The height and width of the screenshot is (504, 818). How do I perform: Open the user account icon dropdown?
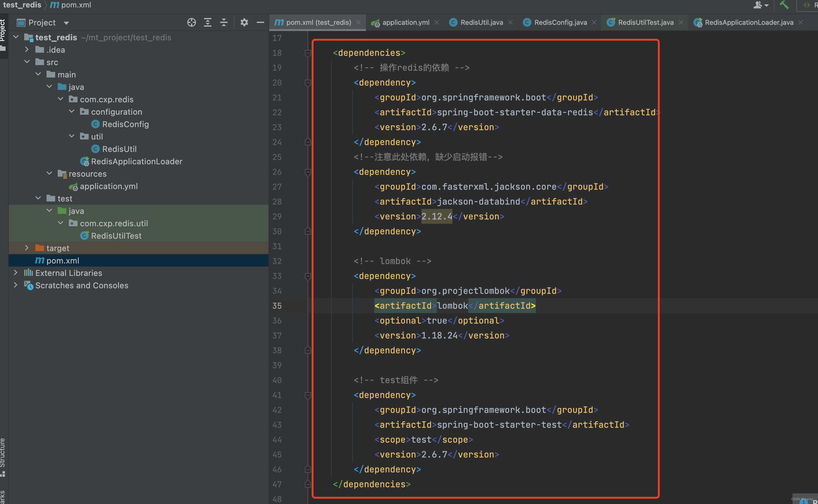point(761,5)
